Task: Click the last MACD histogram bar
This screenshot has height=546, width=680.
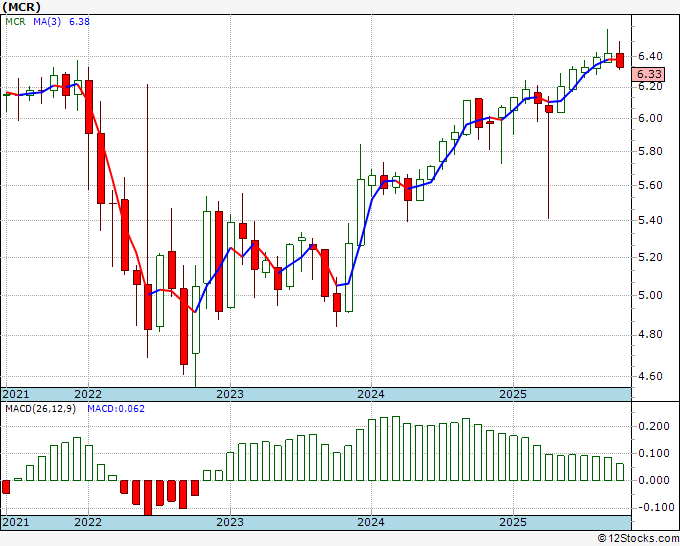Action: point(620,472)
